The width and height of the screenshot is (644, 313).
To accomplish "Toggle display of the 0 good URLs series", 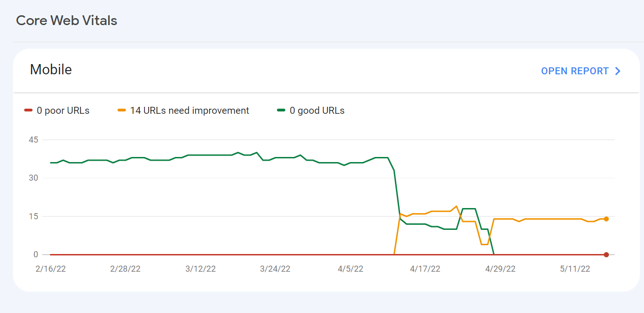I will 310,110.
